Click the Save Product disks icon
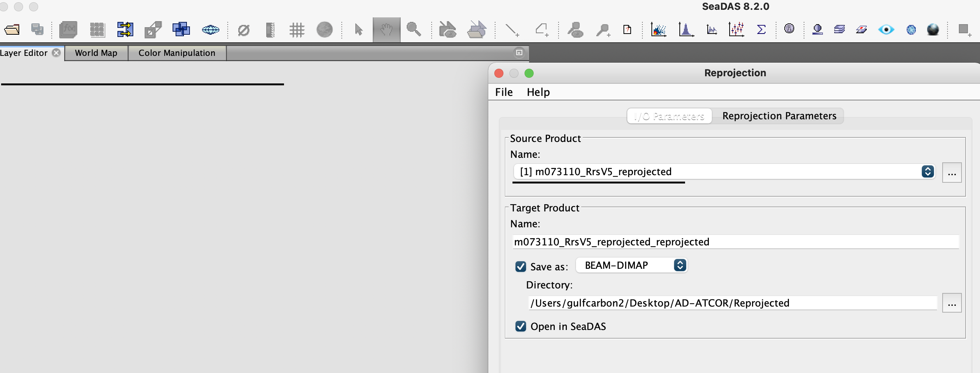 pos(37,30)
